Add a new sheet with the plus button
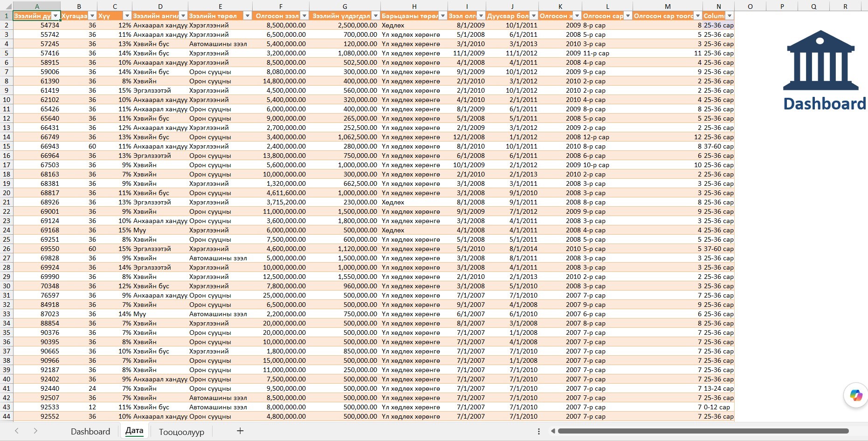Viewport: 868px width, 441px height. point(240,431)
